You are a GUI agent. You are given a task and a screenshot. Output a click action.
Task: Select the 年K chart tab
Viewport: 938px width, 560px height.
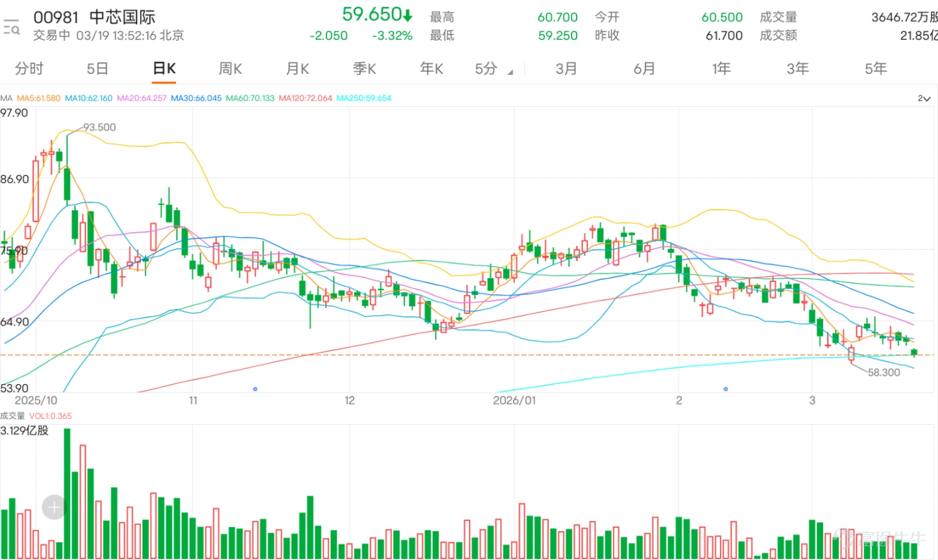[x=431, y=69]
